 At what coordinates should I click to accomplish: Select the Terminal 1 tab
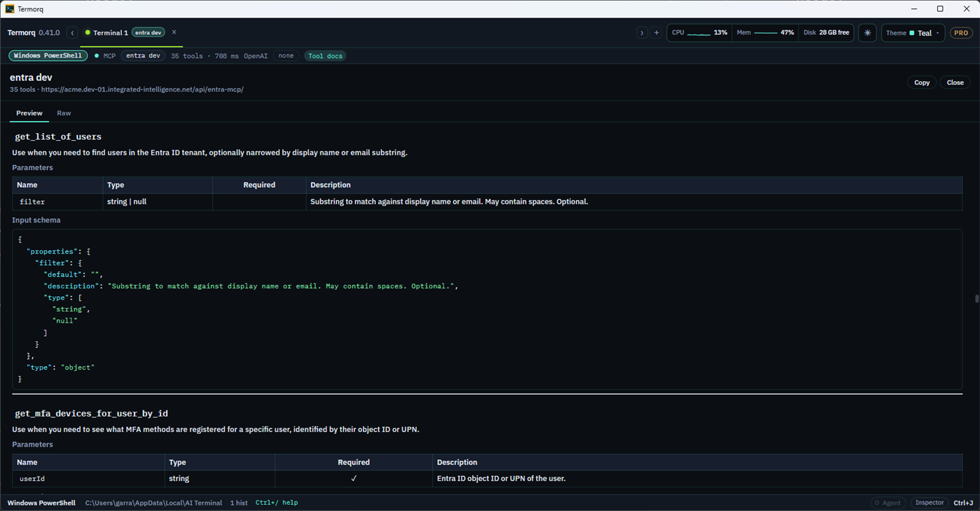click(110, 33)
